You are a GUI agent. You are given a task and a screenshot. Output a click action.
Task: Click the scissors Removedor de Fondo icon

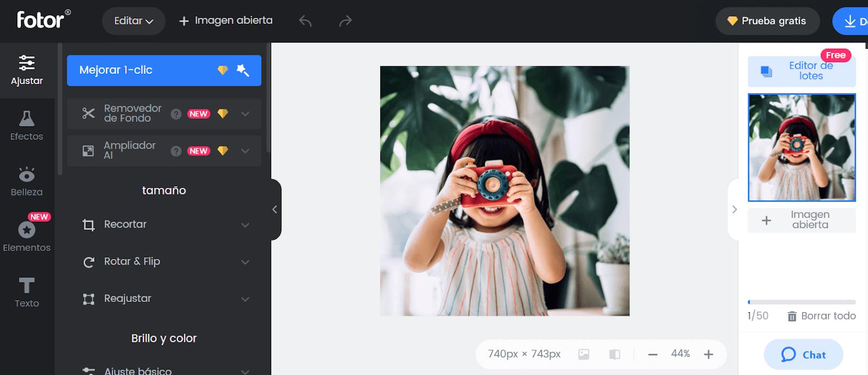pyautogui.click(x=88, y=113)
